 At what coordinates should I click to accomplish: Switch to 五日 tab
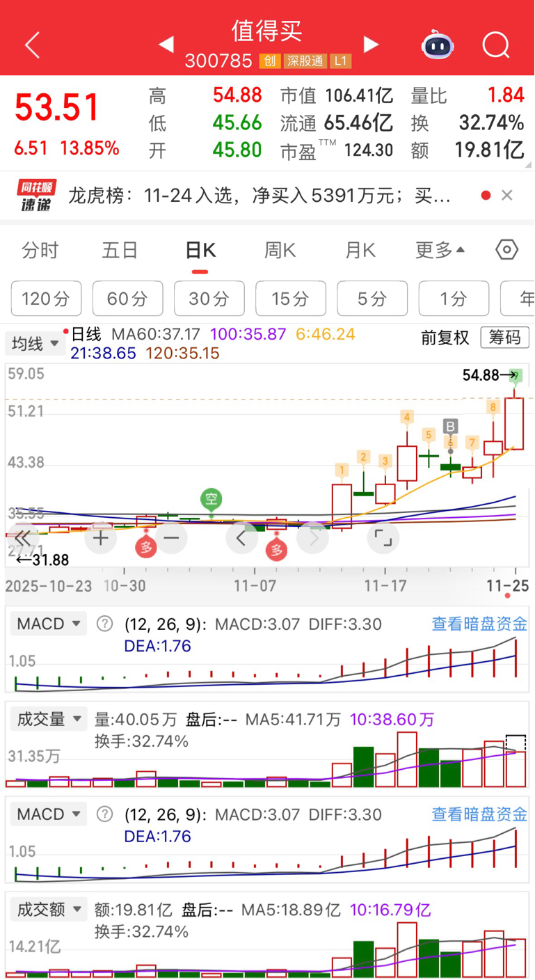pyautogui.click(x=120, y=250)
